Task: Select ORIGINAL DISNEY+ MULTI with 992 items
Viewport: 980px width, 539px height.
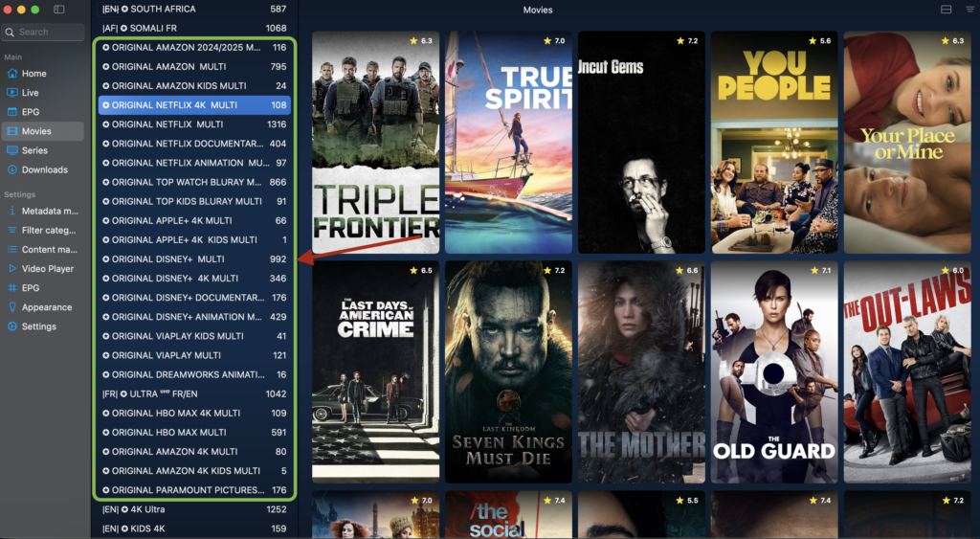Action: click(194, 258)
